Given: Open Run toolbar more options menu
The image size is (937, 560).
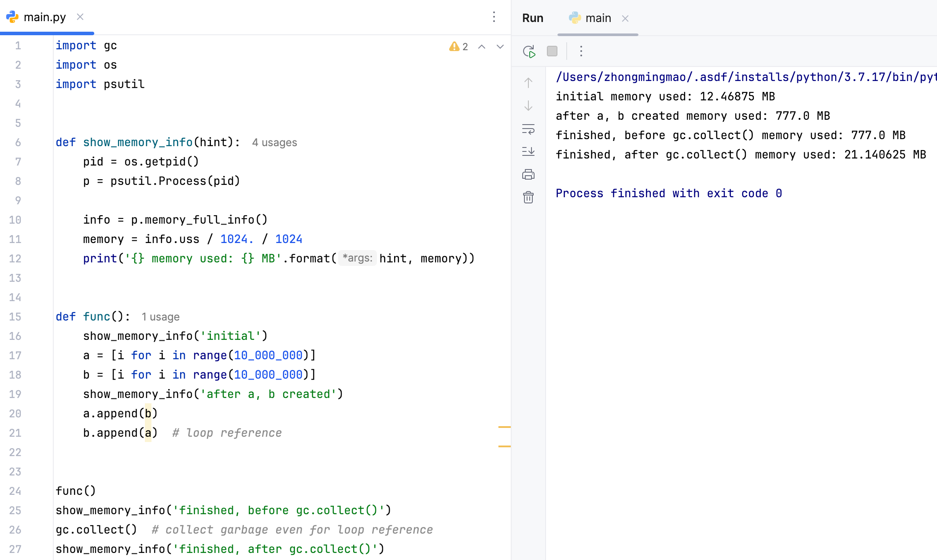Looking at the screenshot, I should pos(581,52).
